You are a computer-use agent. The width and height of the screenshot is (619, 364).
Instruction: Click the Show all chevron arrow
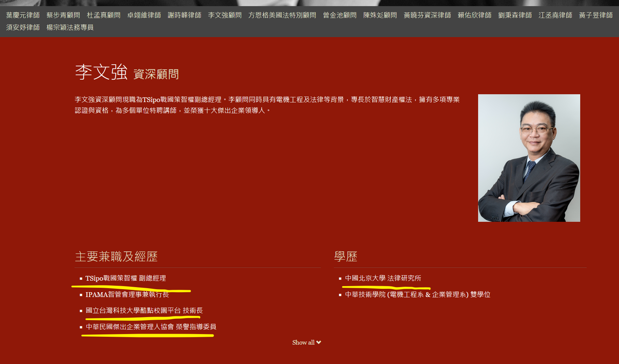point(319,343)
